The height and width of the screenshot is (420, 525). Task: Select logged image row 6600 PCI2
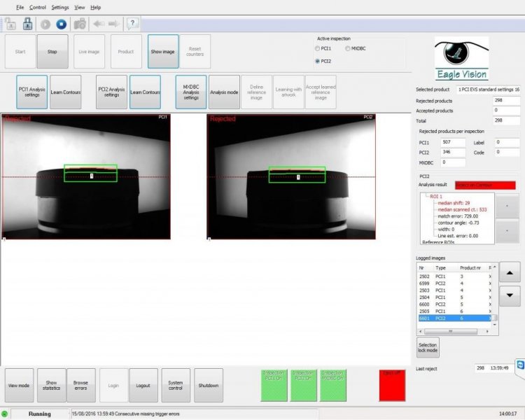point(455,304)
